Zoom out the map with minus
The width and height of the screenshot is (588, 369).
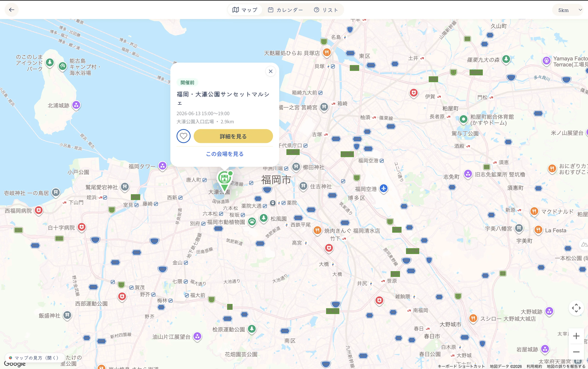[576, 352]
